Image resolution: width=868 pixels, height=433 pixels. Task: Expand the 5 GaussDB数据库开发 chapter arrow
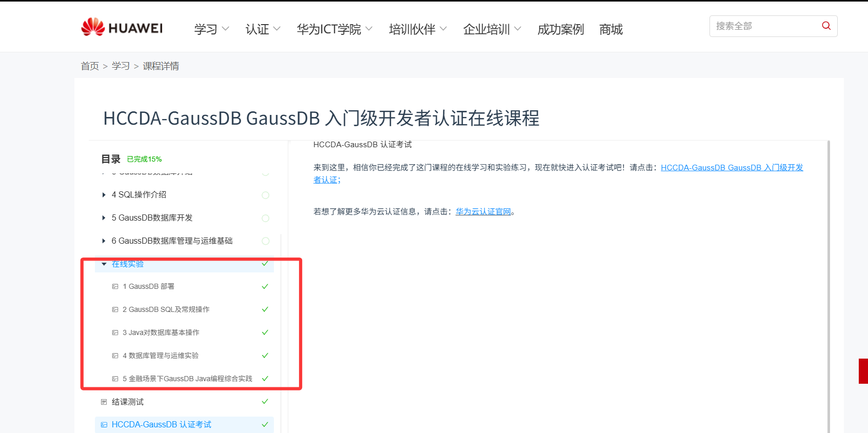point(104,218)
